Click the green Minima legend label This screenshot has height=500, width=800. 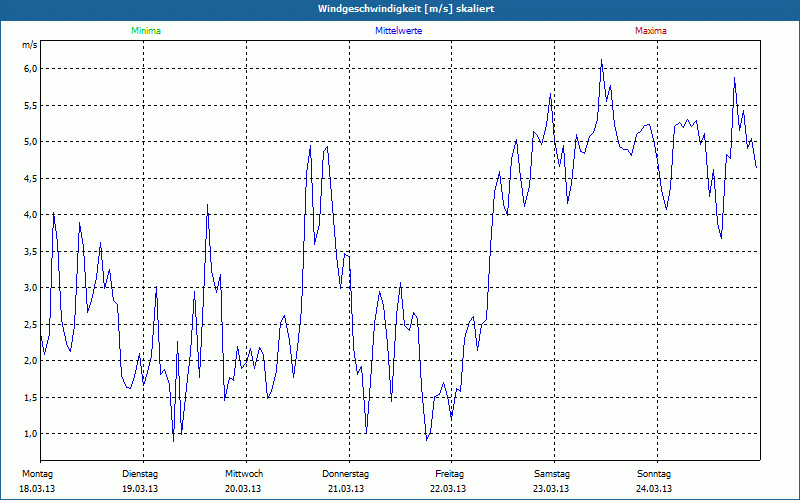146,31
